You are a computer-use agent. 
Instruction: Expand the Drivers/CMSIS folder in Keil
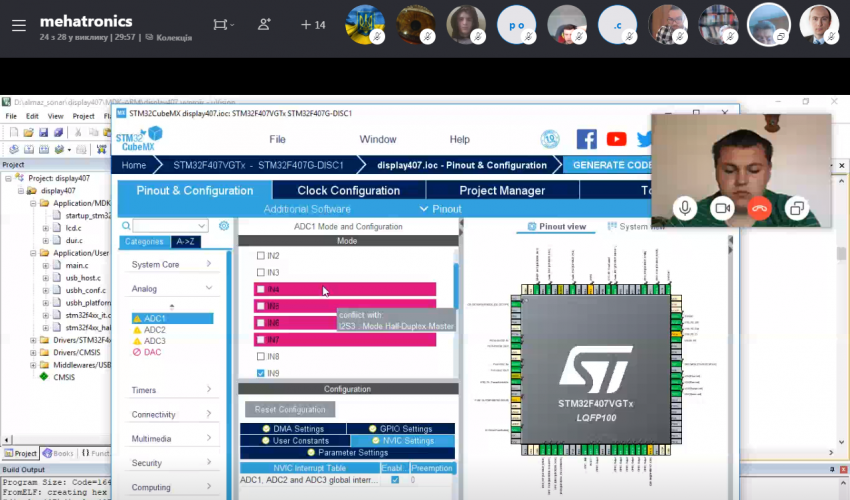click(33, 352)
